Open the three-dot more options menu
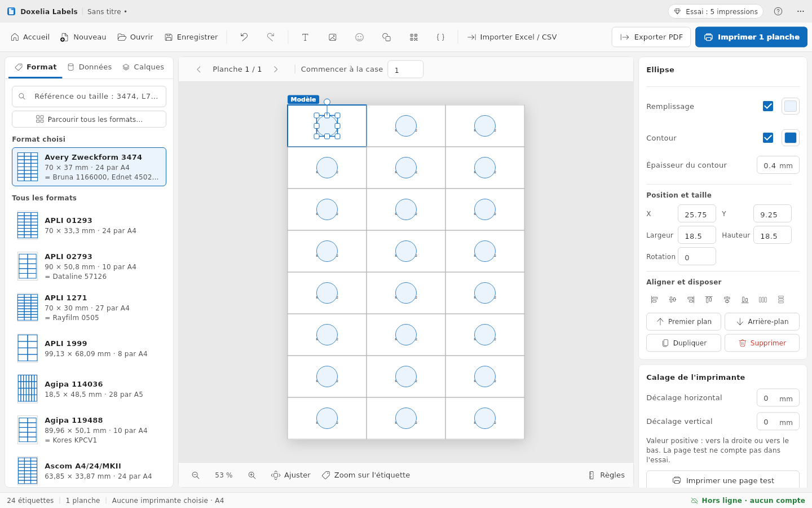812x508 pixels. click(801, 11)
